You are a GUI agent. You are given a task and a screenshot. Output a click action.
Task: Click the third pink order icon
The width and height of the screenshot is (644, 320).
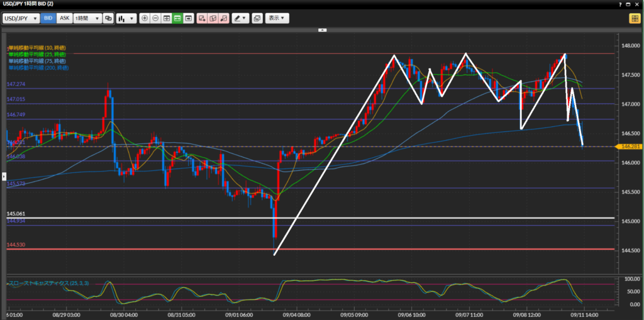224,18
